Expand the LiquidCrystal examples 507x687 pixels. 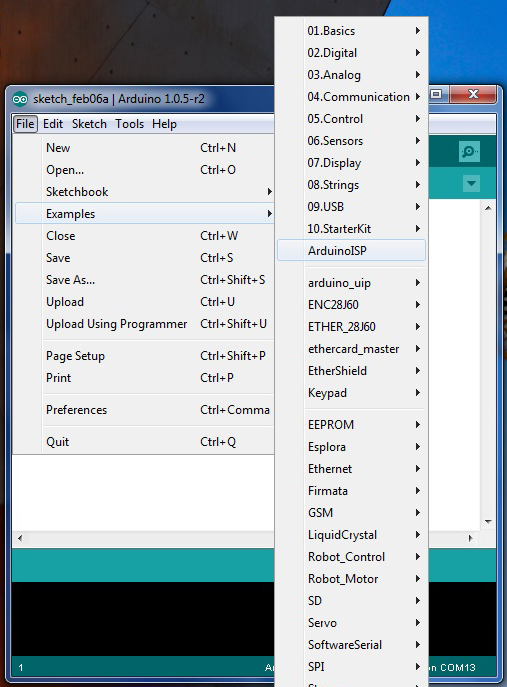[x=351, y=535]
